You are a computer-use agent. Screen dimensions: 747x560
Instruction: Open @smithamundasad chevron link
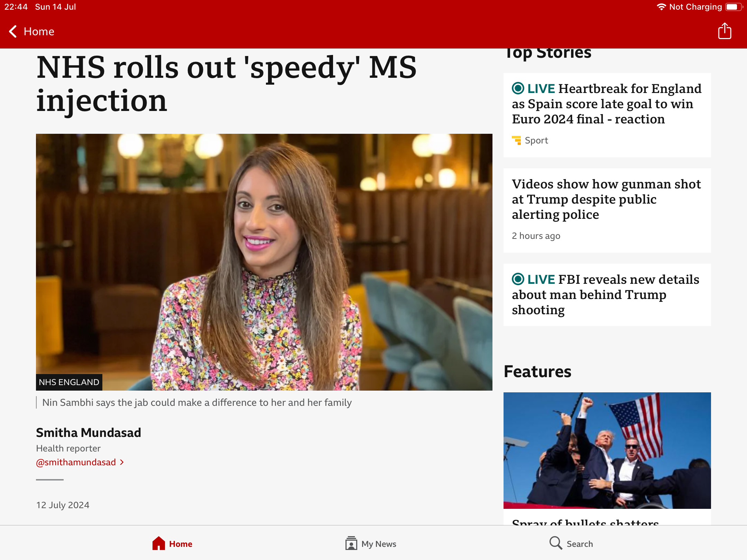click(122, 462)
